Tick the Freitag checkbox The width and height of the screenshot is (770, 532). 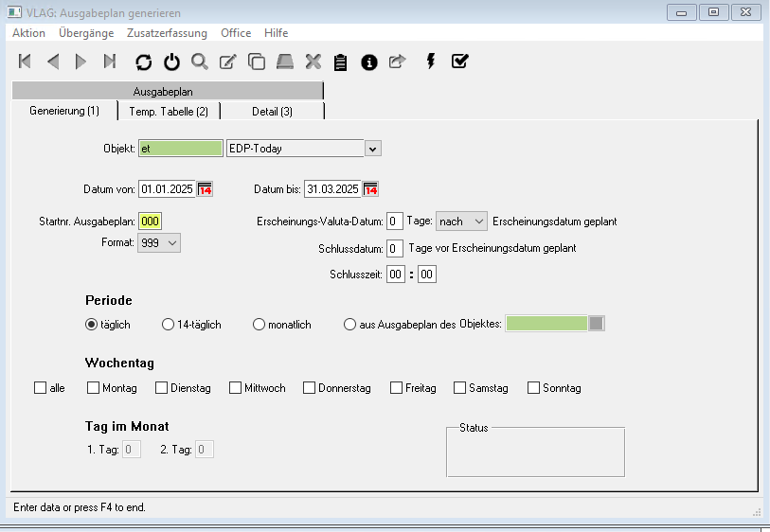click(396, 388)
